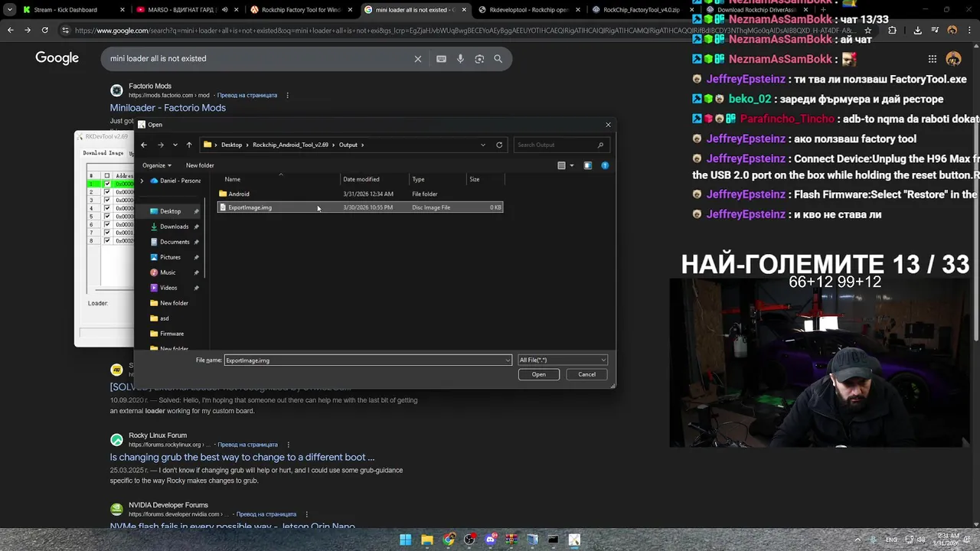The image size is (980, 551).
Task: Create a New folder in Output
Action: point(200,165)
